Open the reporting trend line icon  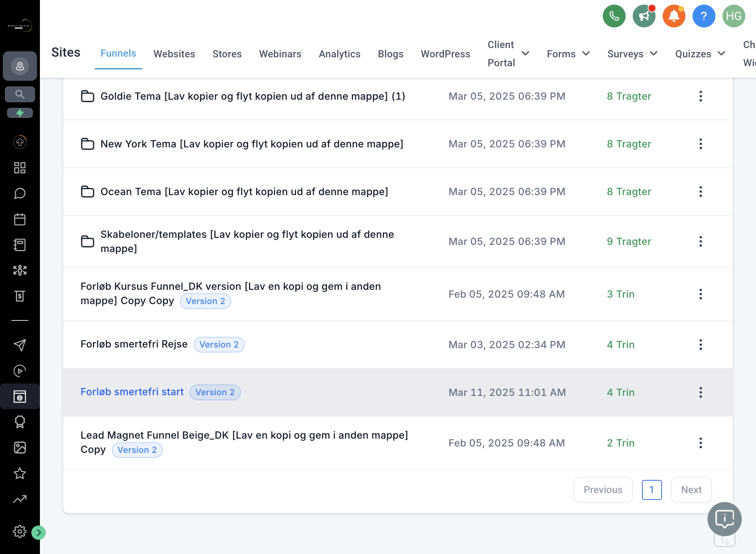click(x=20, y=499)
